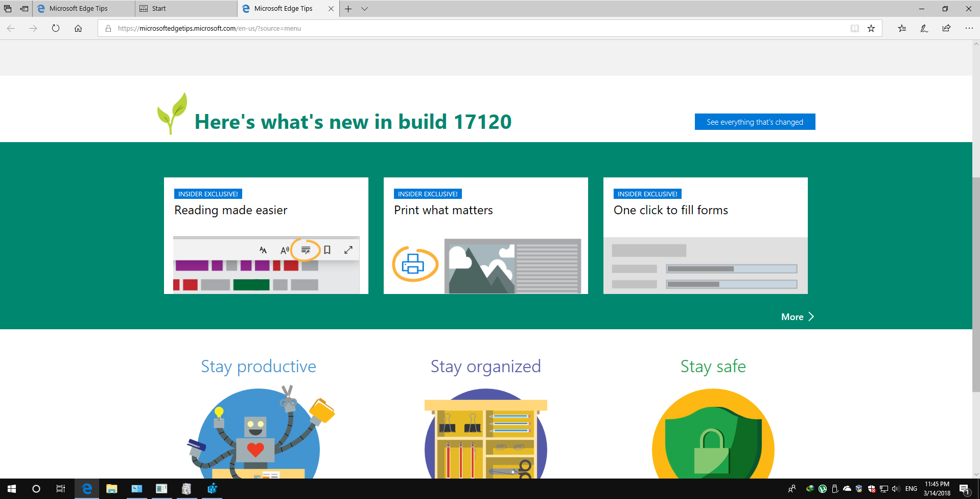Open VirtualBox tray icon
Viewport: 980px width, 499px height.
859,489
